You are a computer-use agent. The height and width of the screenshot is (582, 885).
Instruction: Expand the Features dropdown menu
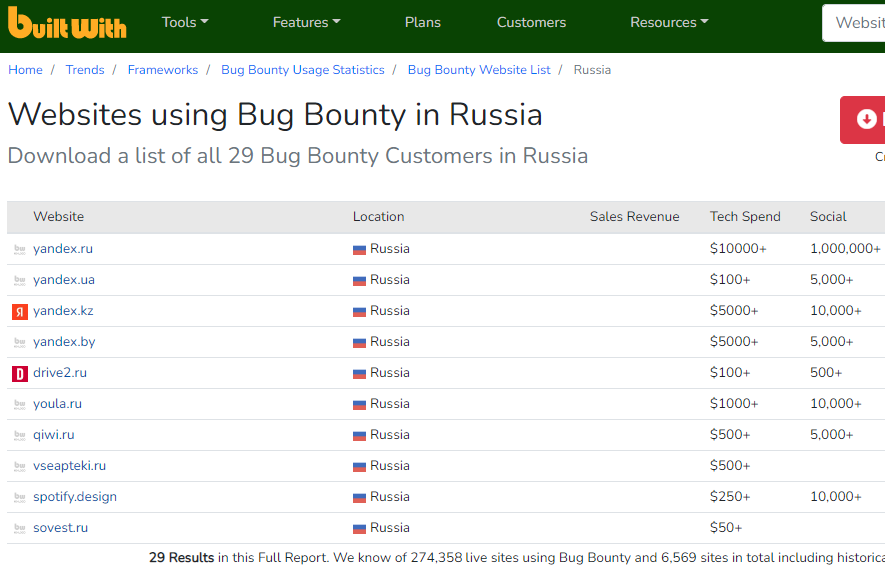click(x=306, y=22)
